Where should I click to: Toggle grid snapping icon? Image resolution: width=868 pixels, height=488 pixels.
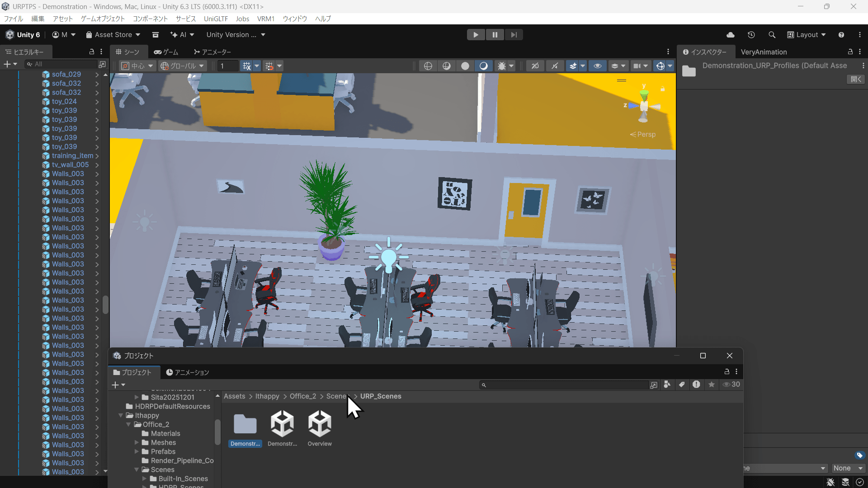point(247,66)
